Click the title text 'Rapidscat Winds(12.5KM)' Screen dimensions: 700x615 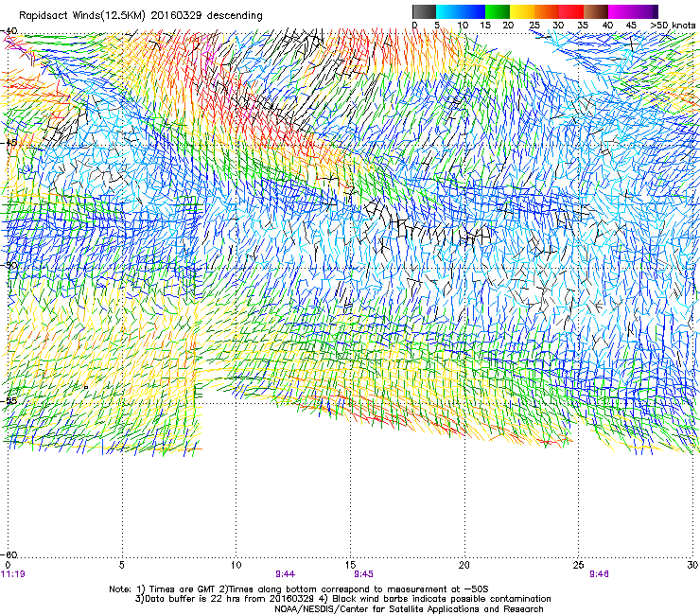click(82, 16)
